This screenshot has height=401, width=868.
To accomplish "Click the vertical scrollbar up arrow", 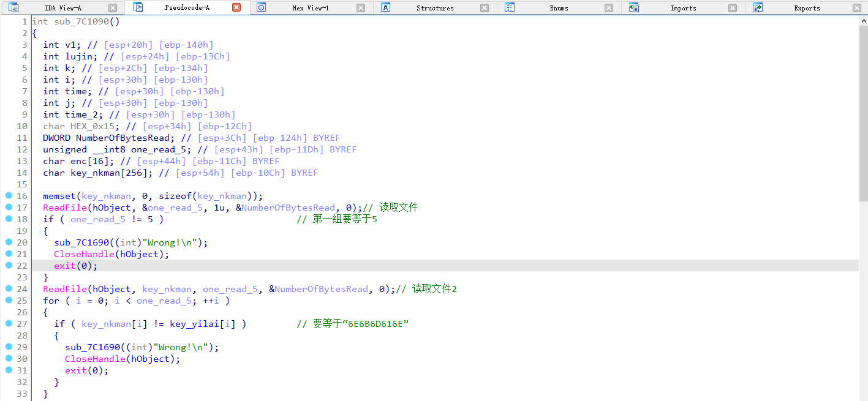I will (x=863, y=20).
